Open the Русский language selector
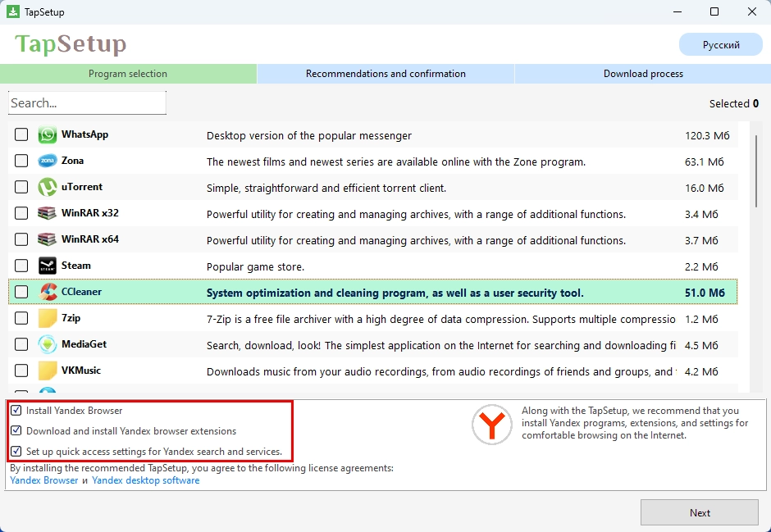 point(720,44)
